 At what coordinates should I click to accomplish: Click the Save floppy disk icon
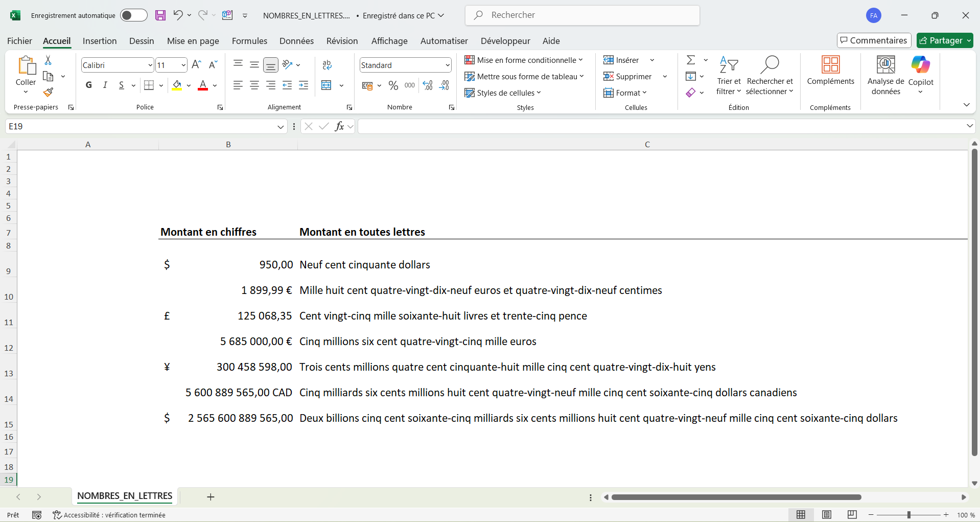click(160, 15)
